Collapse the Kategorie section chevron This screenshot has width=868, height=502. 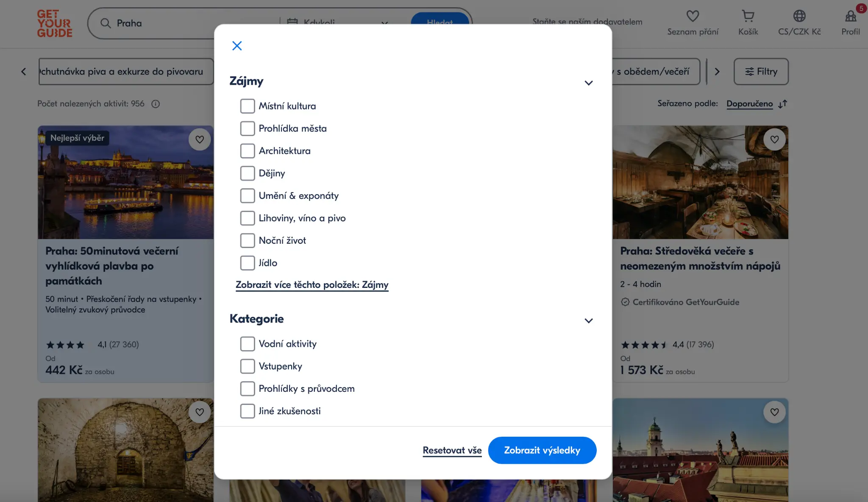[588, 321]
